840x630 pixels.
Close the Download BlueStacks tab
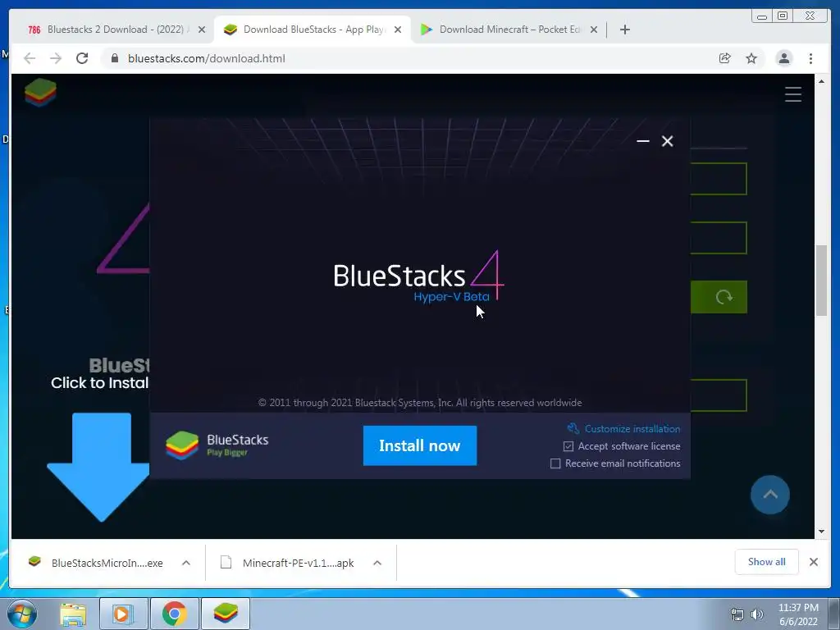[398, 30]
